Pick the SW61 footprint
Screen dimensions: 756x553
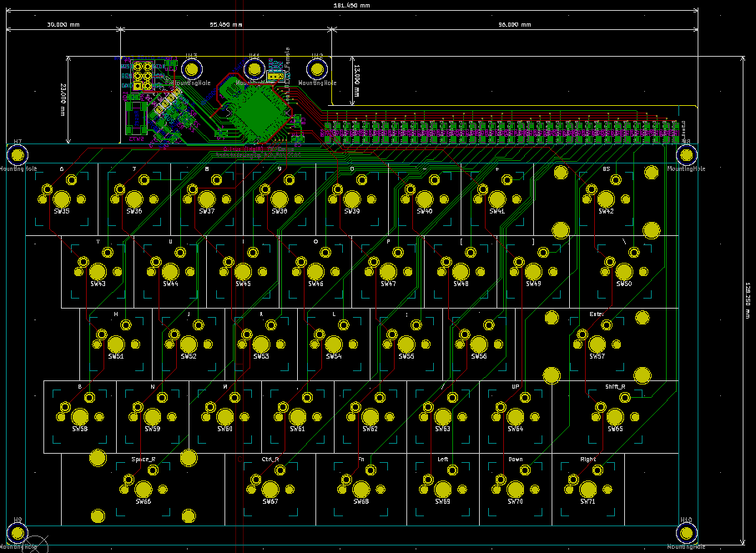pyautogui.click(x=298, y=416)
